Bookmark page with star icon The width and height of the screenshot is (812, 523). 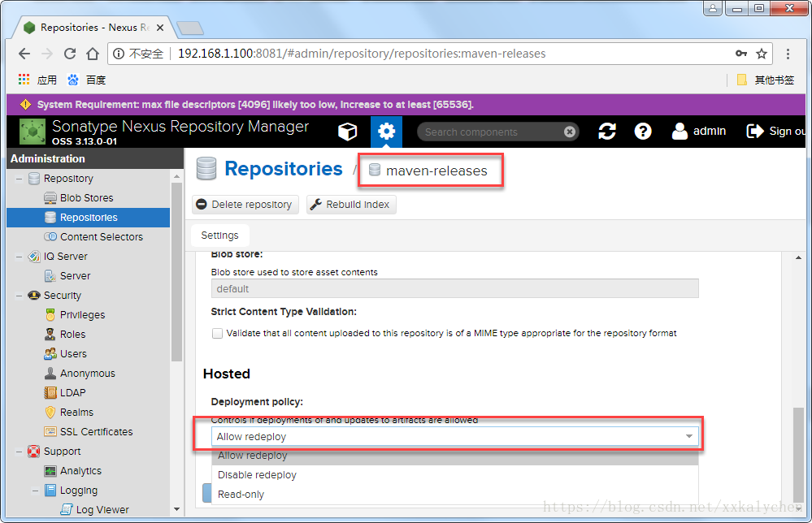[762, 54]
